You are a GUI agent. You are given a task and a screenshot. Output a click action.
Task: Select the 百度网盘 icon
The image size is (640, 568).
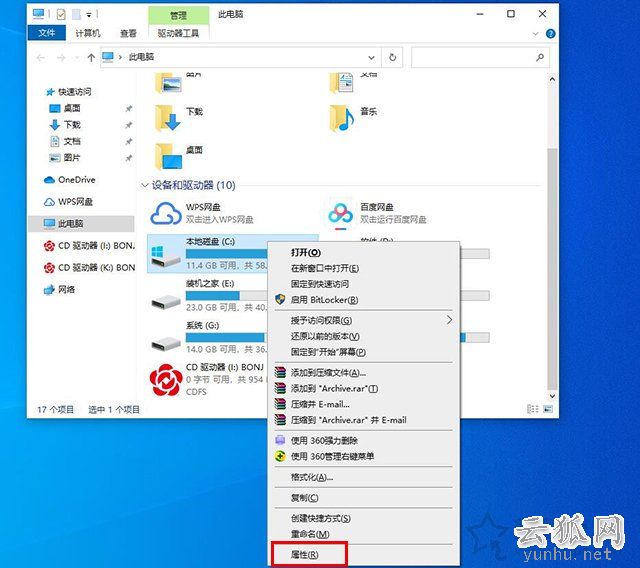pyautogui.click(x=340, y=213)
